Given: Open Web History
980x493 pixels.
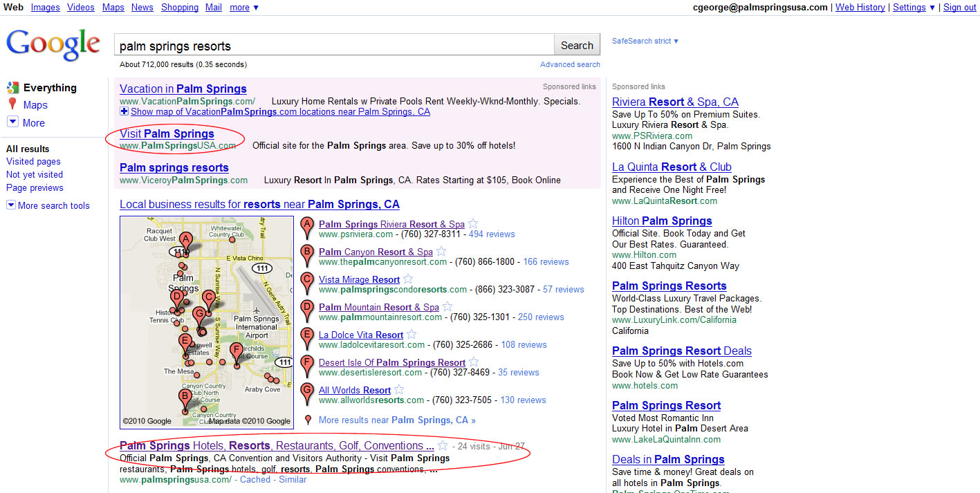Looking at the screenshot, I should (x=860, y=7).
